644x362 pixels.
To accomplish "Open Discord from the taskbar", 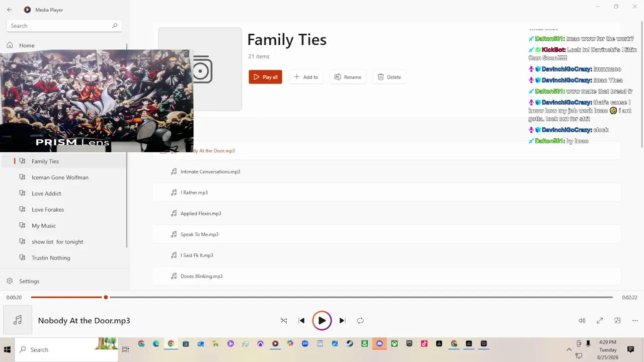I will (x=379, y=344).
